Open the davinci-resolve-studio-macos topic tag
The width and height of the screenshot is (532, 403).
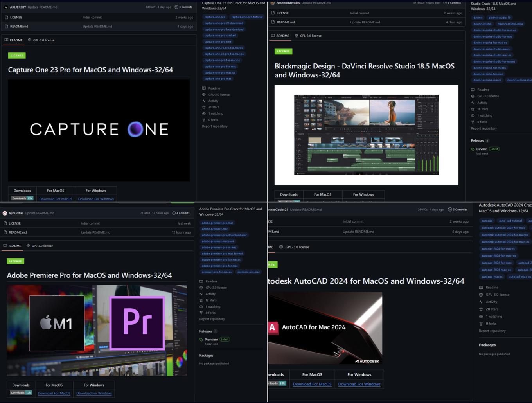[492, 49]
